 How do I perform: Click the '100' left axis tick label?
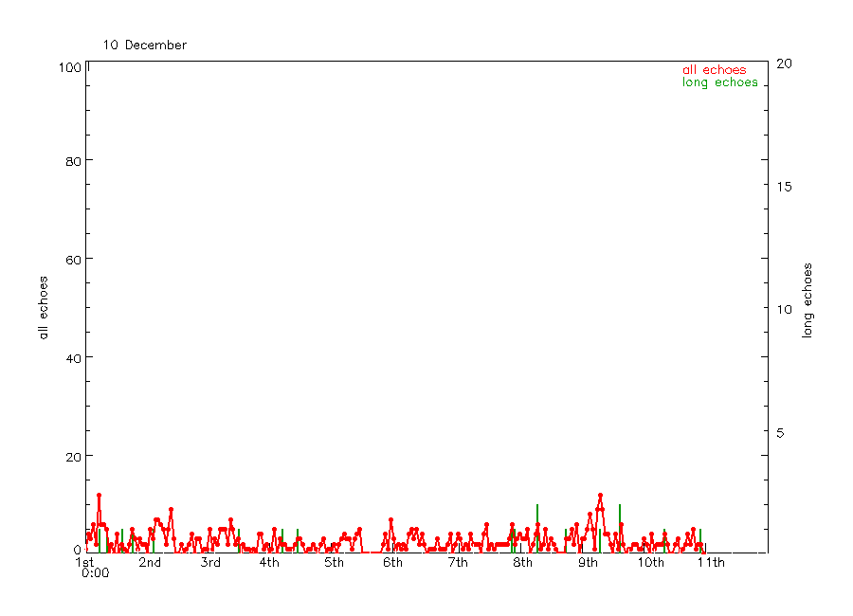69,67
